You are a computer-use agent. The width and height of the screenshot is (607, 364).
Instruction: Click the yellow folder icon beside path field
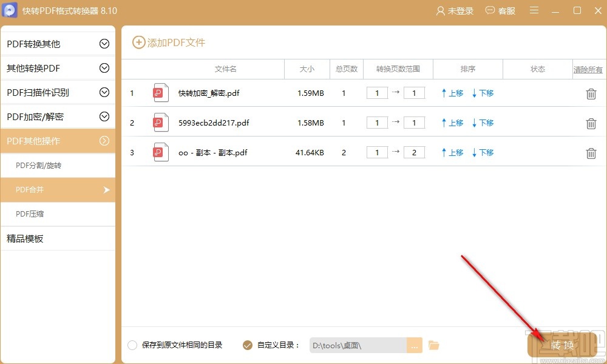pos(433,344)
